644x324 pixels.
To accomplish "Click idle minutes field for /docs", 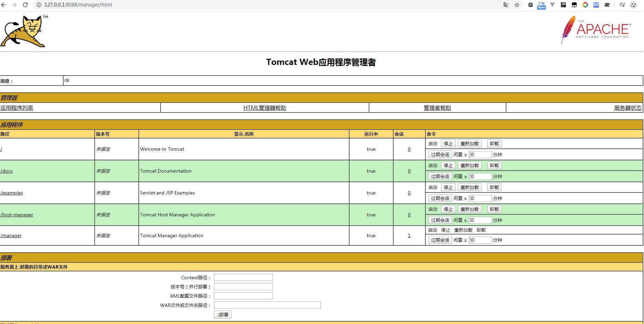I will [480, 176].
